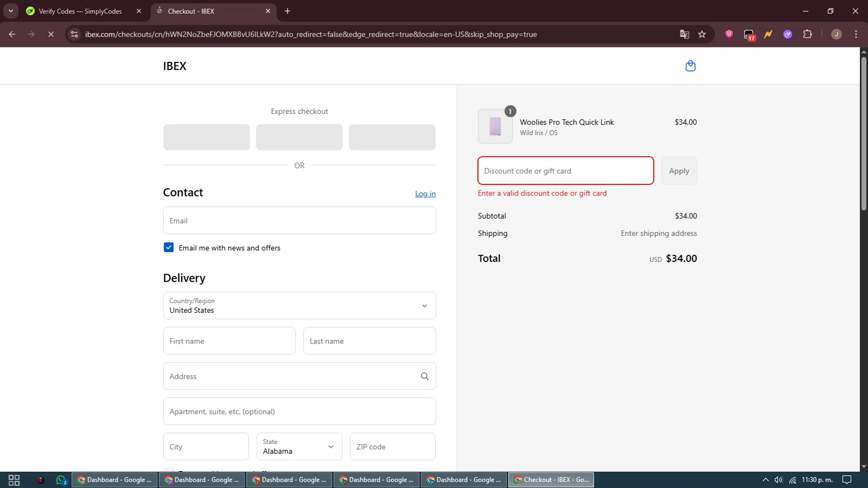Viewport: 868px width, 488px height.
Task: Click the translate page icon
Action: point(685,35)
